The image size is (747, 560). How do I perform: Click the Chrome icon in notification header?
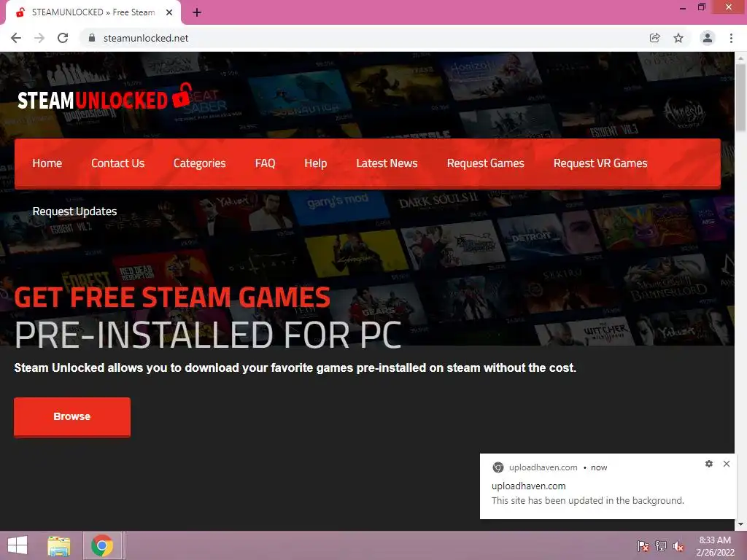pos(498,467)
